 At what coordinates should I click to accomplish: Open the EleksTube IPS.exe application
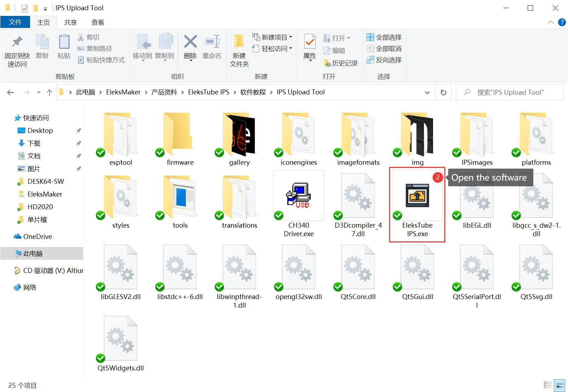click(417, 205)
